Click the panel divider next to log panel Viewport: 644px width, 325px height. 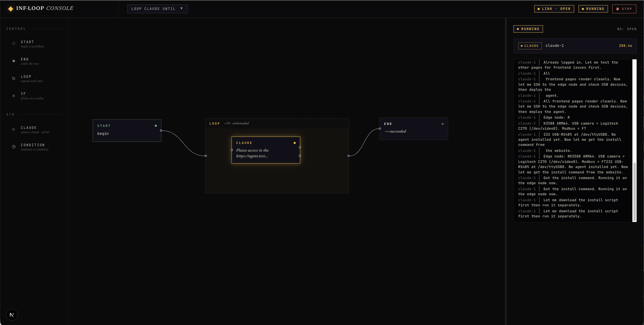click(506, 171)
